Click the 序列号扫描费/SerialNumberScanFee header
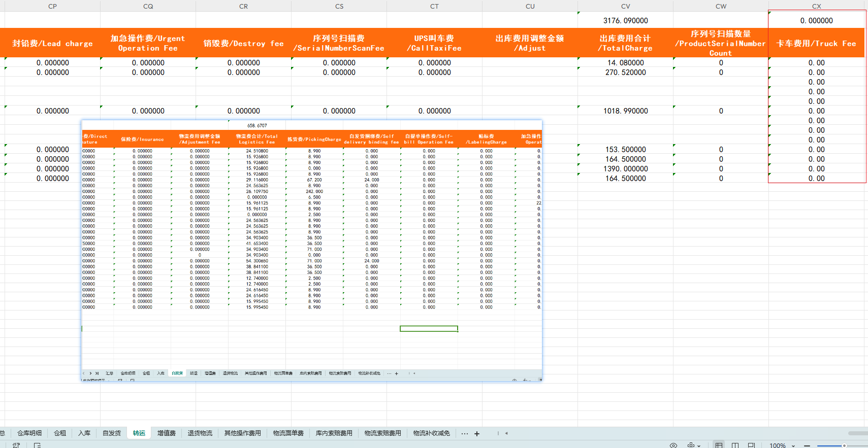The width and height of the screenshot is (868, 448). (339, 43)
